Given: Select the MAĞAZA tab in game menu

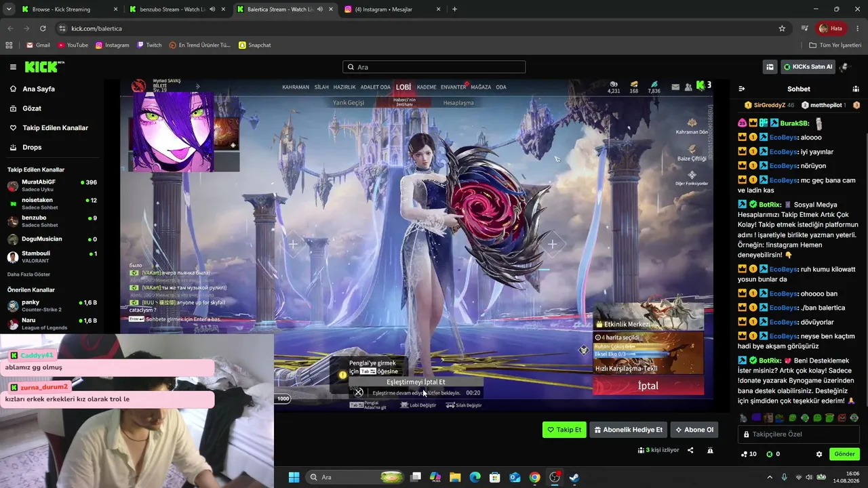Looking at the screenshot, I should (481, 87).
